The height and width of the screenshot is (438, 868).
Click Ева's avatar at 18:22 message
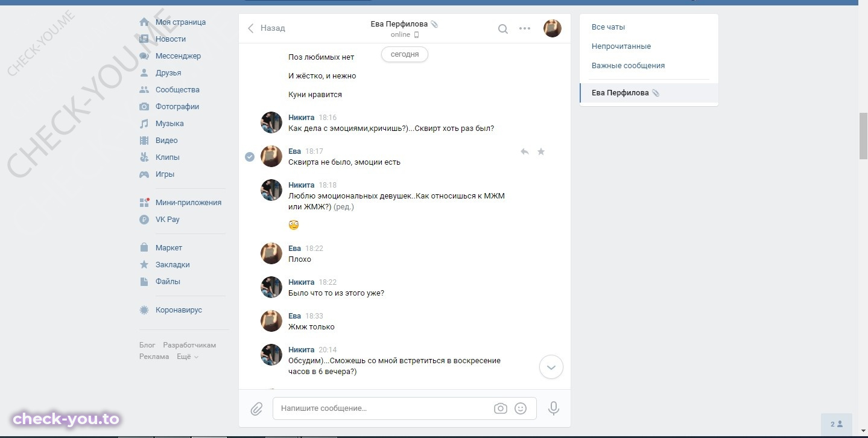tap(271, 253)
